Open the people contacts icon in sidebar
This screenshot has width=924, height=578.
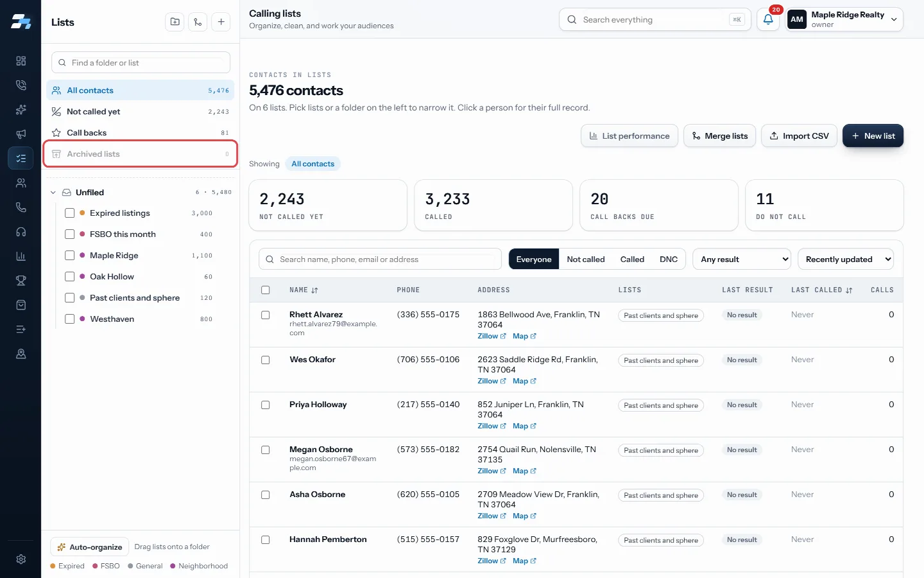pos(21,183)
